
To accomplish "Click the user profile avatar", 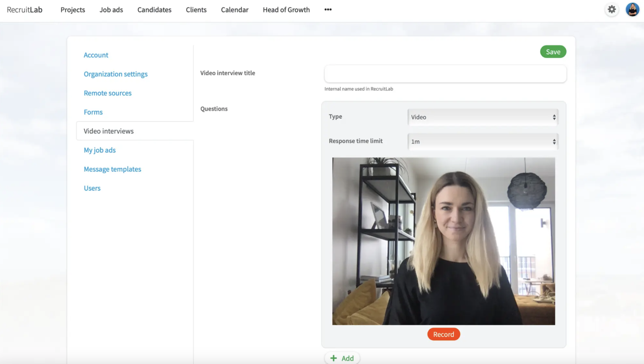I will (633, 9).
